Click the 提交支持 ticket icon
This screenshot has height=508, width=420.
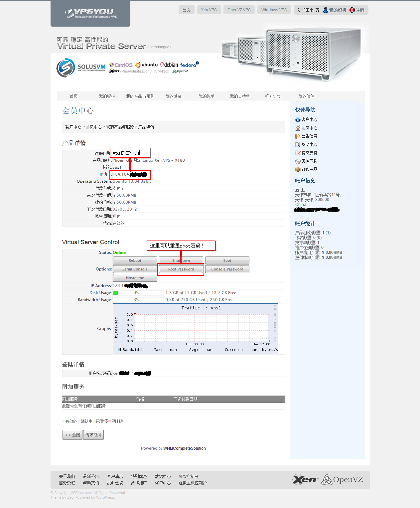298,153
